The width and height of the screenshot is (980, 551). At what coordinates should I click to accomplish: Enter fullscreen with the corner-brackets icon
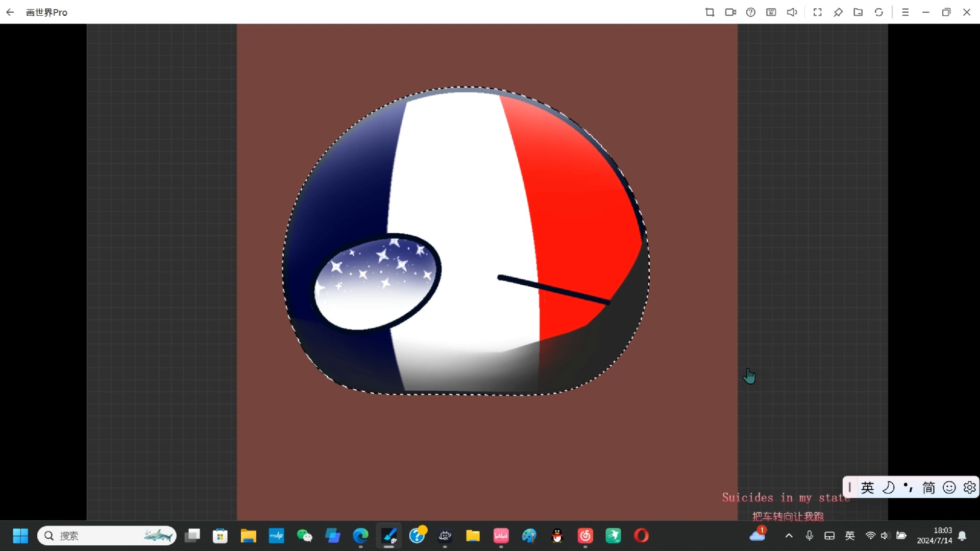pos(817,12)
